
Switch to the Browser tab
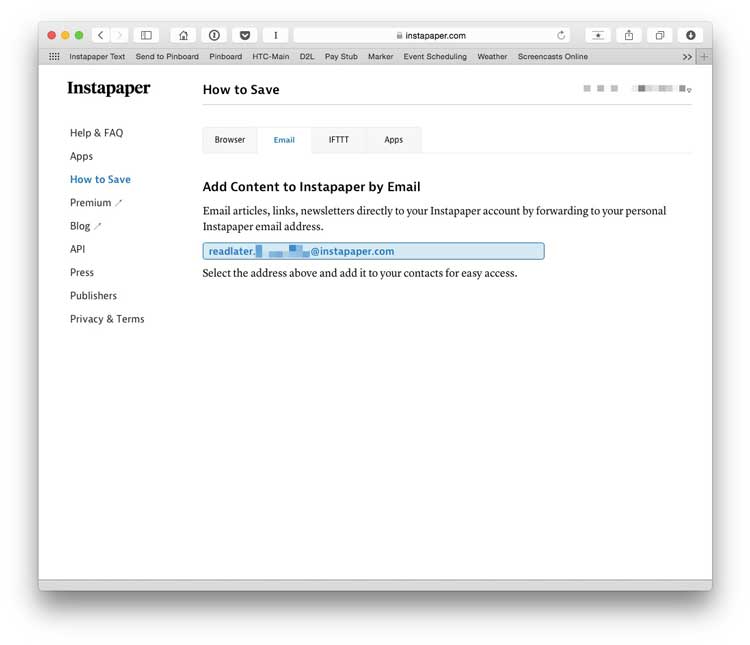230,140
